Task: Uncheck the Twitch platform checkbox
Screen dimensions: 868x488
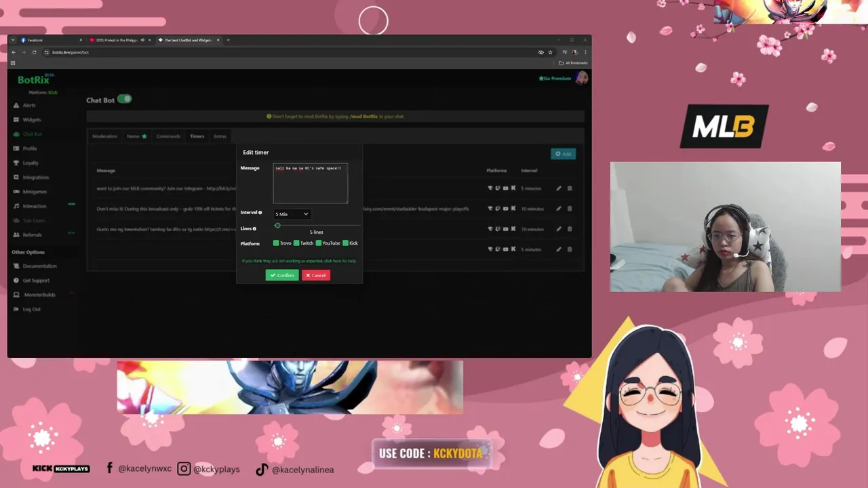Action: click(296, 243)
